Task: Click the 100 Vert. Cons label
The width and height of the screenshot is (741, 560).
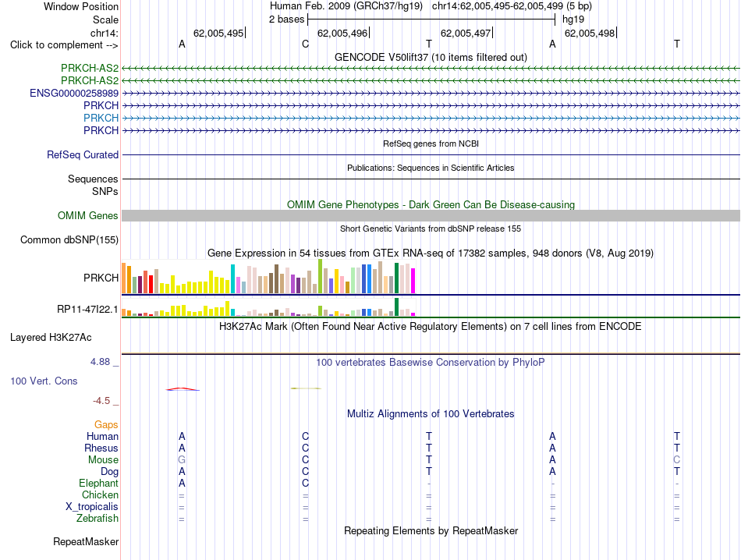Action: point(44,381)
